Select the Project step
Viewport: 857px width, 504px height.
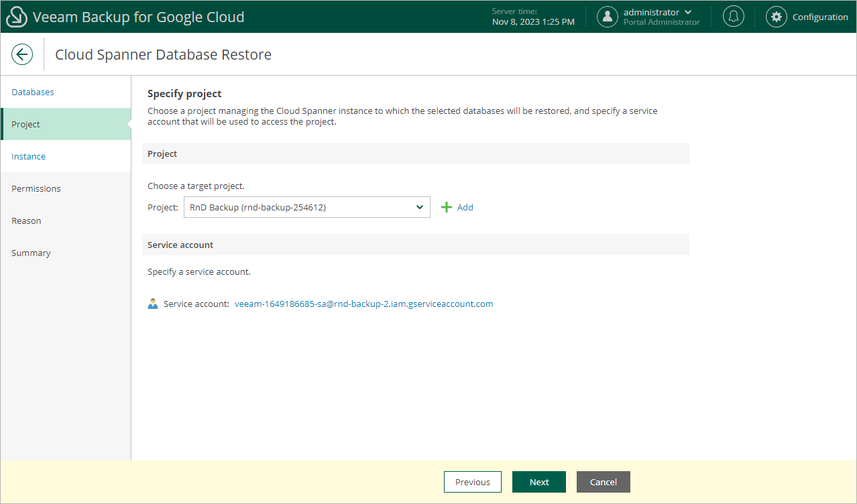click(x=26, y=124)
